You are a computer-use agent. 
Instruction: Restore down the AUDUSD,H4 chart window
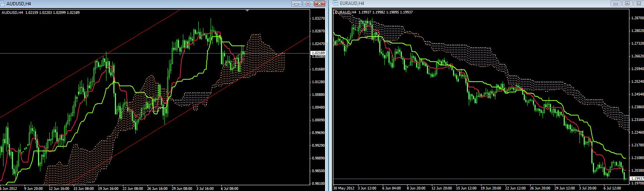point(308,3)
